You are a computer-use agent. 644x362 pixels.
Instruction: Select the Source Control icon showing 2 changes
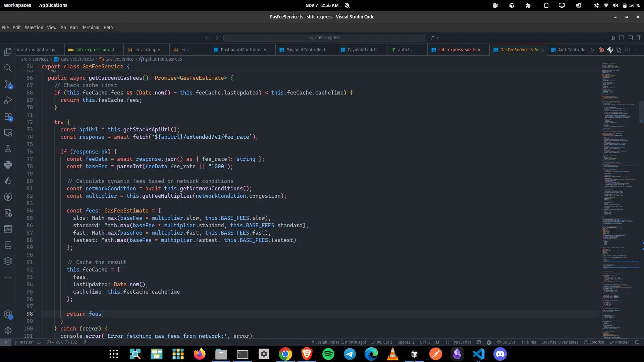point(8,84)
